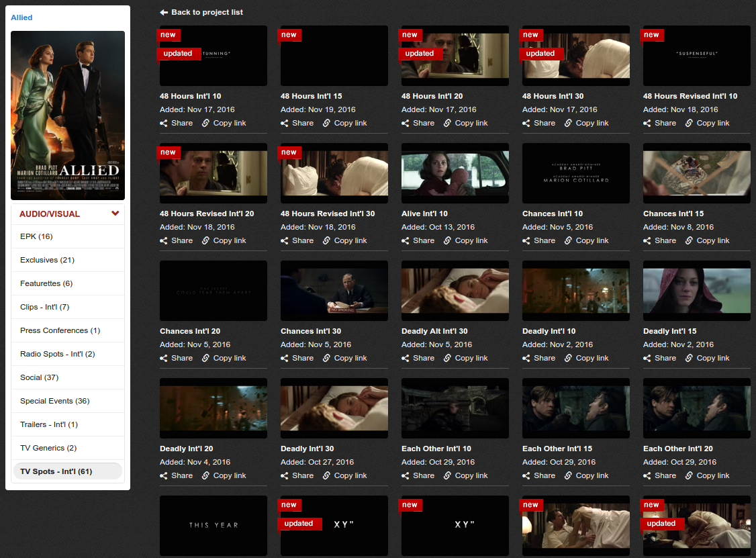The image size is (756, 558).
Task: Open the EPK (16) category
Action: 68,236
